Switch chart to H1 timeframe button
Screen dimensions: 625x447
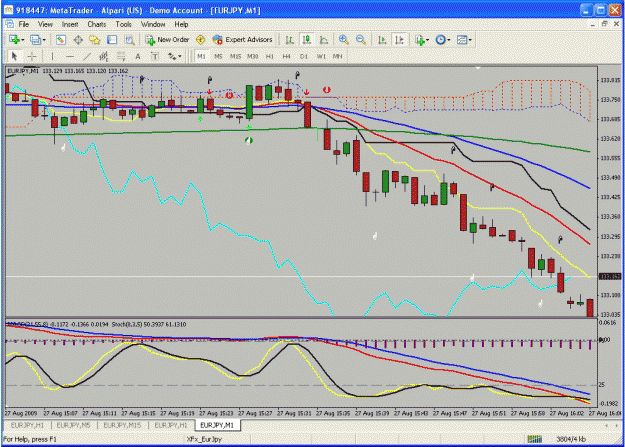point(269,57)
